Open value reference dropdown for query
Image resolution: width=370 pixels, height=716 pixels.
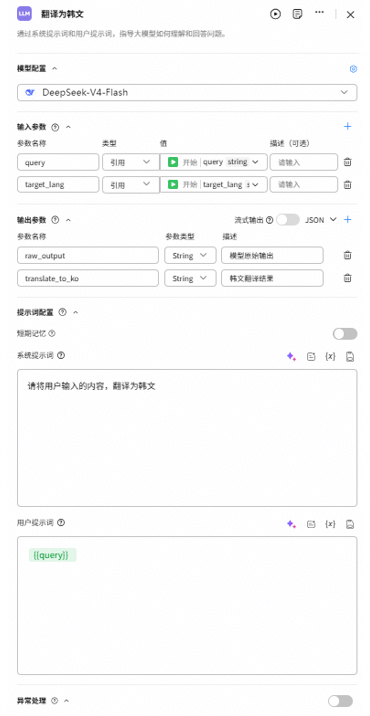pos(213,162)
